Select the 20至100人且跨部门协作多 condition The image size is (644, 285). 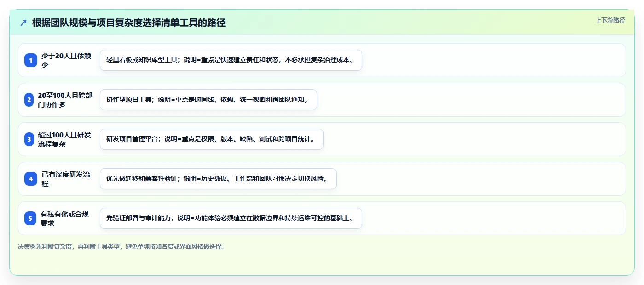65,100
